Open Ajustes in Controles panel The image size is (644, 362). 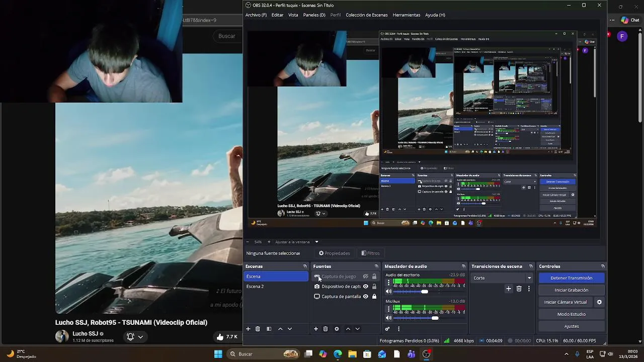[571, 326]
